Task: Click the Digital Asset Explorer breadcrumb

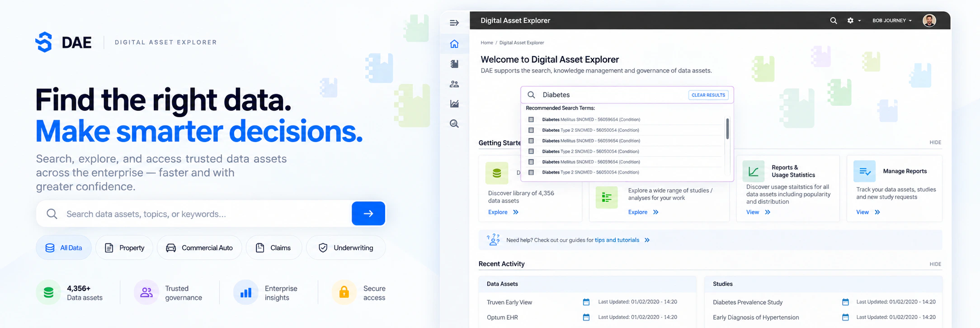Action: click(x=522, y=43)
